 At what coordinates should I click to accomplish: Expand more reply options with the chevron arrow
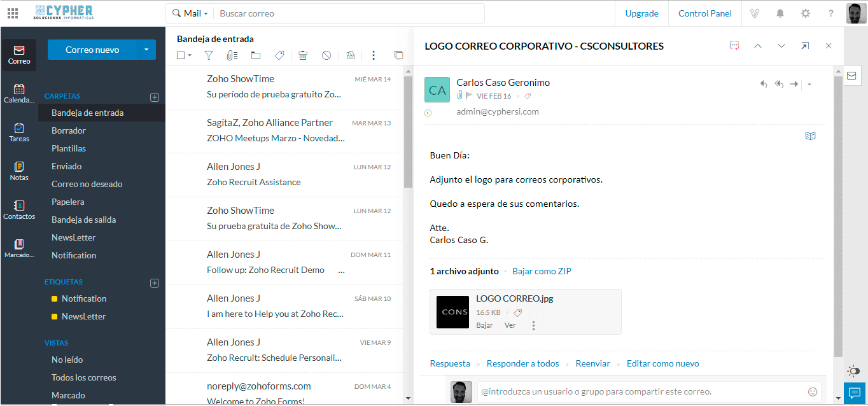809,83
